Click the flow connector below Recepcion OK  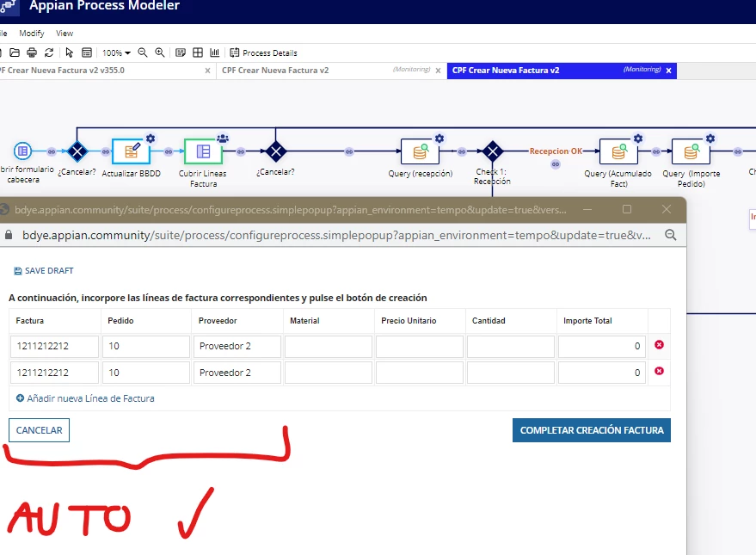tap(556, 164)
